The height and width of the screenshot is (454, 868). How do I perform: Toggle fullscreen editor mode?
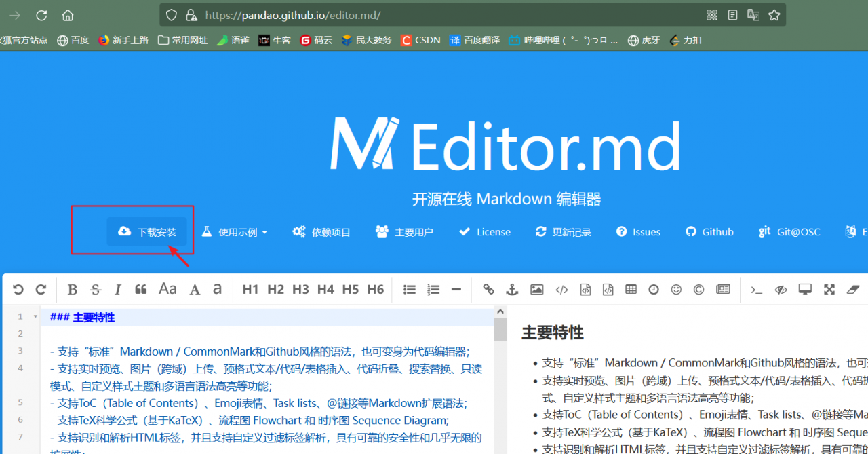(829, 290)
